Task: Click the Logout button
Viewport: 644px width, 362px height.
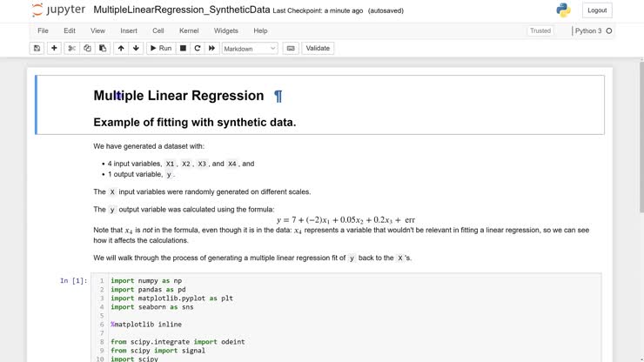Action: coord(597,10)
